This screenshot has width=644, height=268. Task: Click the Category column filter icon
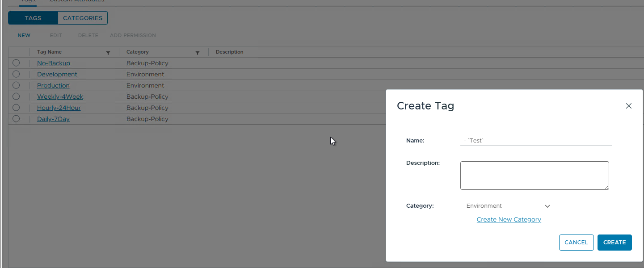pos(198,53)
